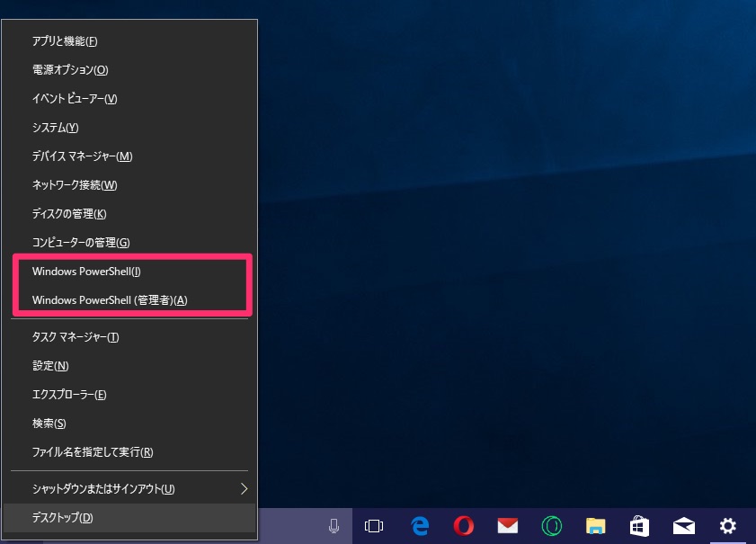
Task: Open Microsoft Store taskbar icon
Action: [x=639, y=526]
